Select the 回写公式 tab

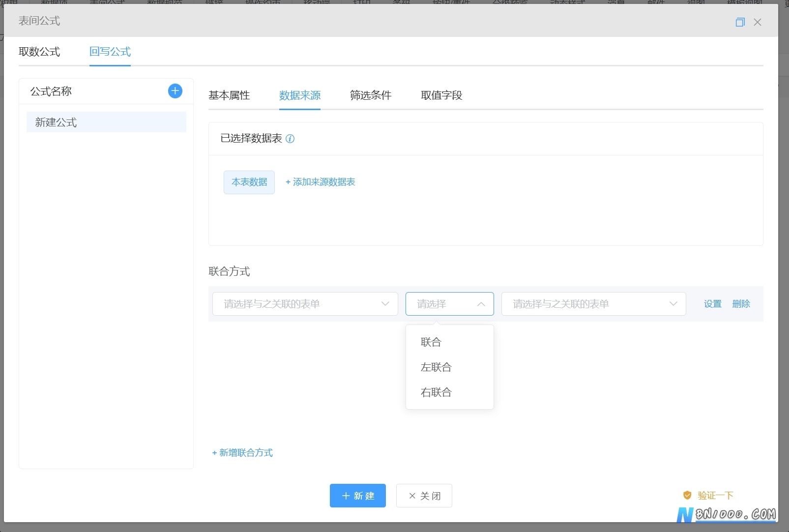point(110,52)
